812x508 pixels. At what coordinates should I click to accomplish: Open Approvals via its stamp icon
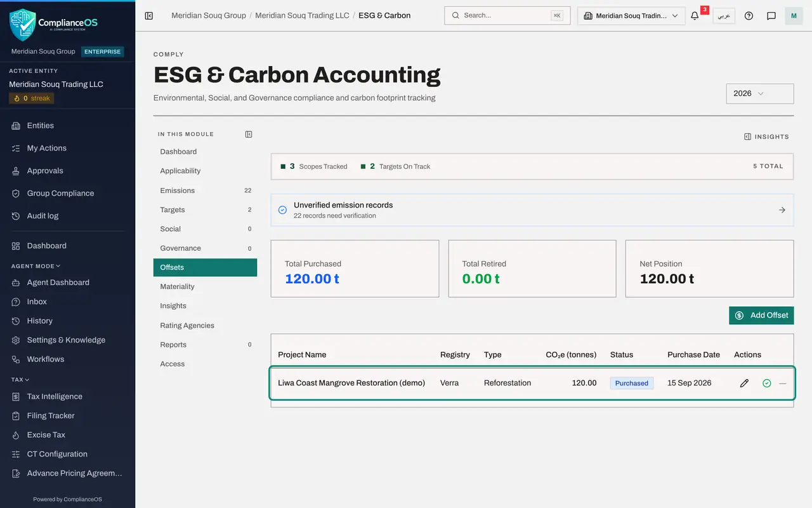pos(16,171)
